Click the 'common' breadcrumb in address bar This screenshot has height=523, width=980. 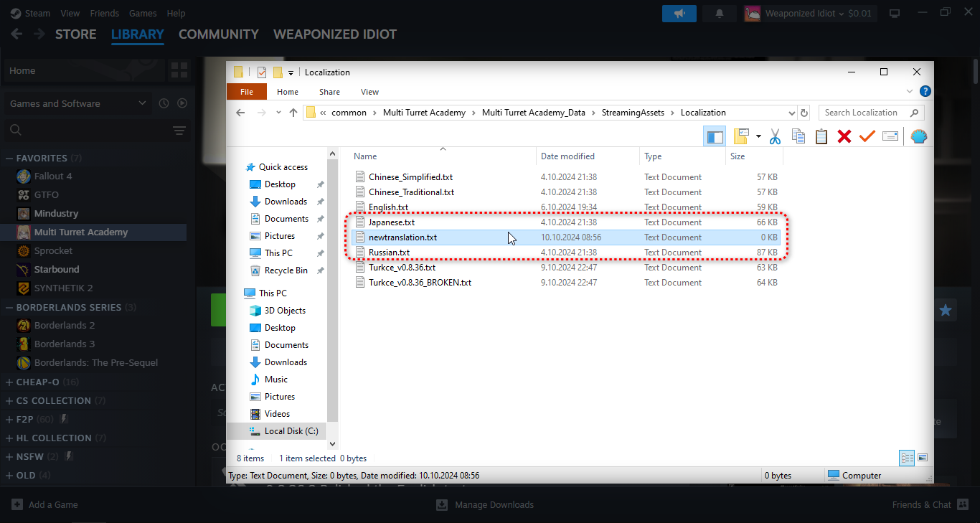[x=349, y=113]
